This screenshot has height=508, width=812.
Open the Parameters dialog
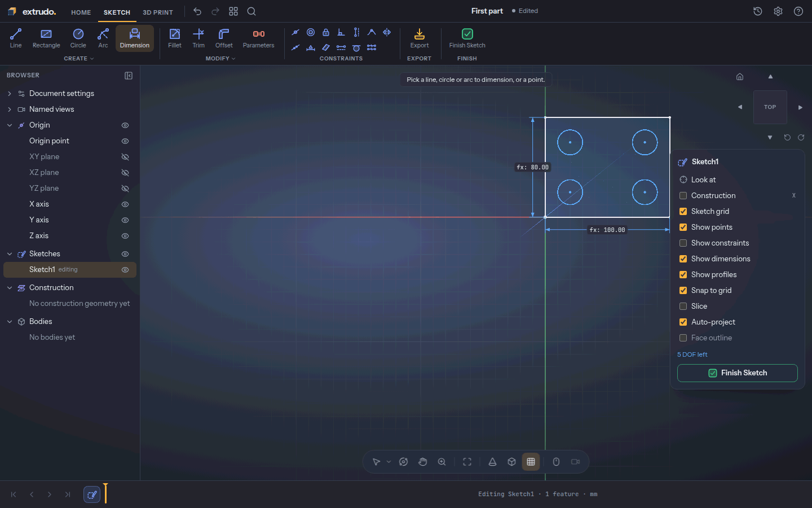click(259, 38)
